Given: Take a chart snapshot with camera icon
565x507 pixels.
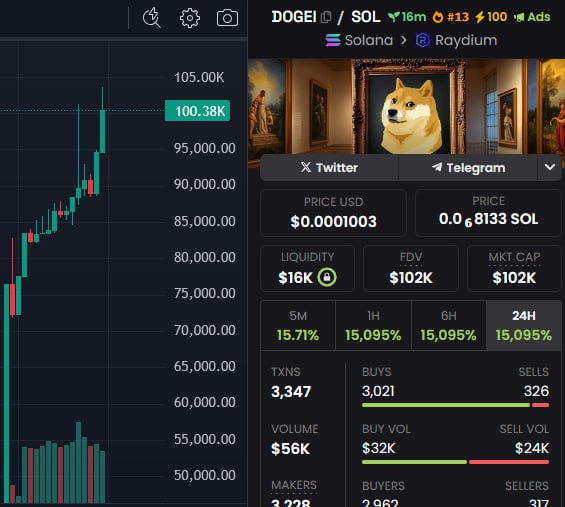Looking at the screenshot, I should tap(227, 18).
